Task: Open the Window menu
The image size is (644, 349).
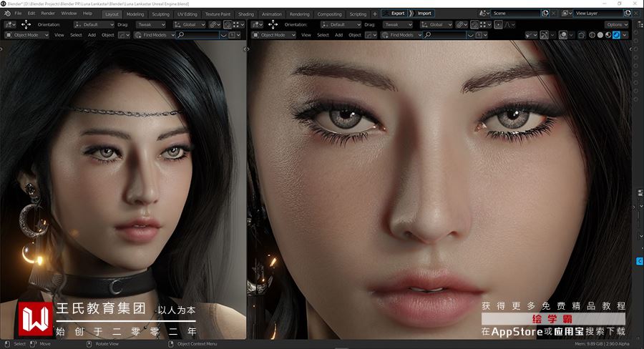Action: click(x=69, y=14)
